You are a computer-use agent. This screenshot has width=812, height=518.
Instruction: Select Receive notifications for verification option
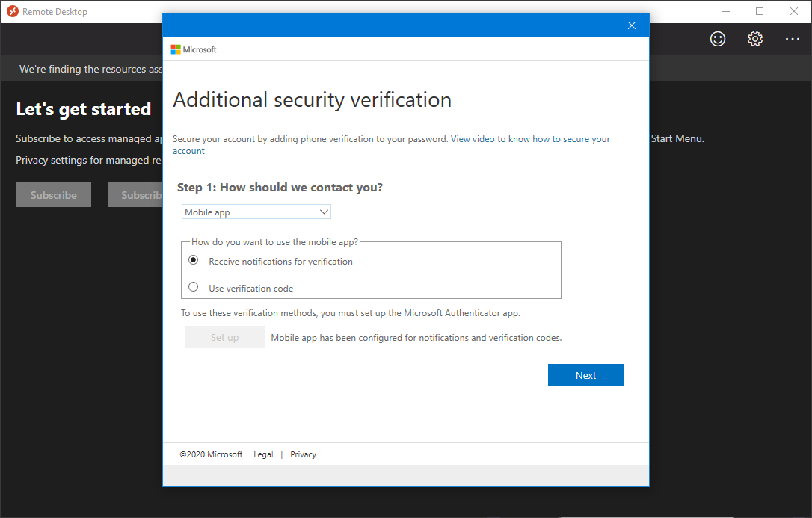coord(193,260)
